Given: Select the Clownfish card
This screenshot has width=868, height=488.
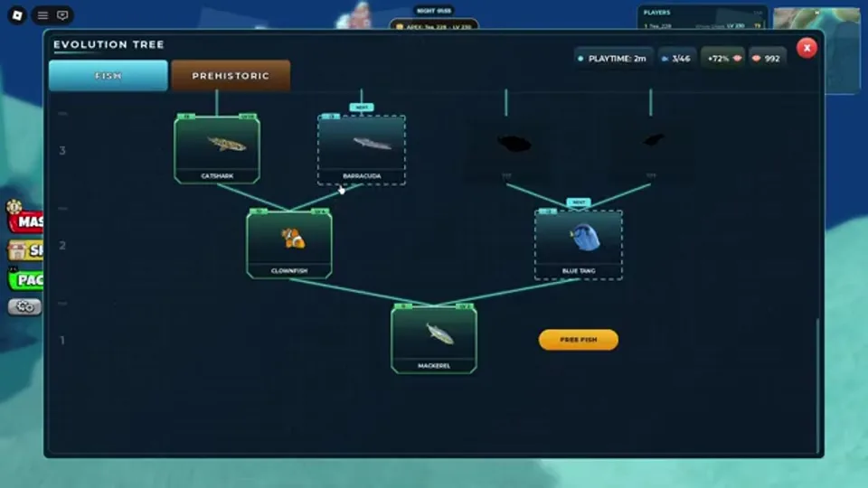Looking at the screenshot, I should (x=289, y=243).
